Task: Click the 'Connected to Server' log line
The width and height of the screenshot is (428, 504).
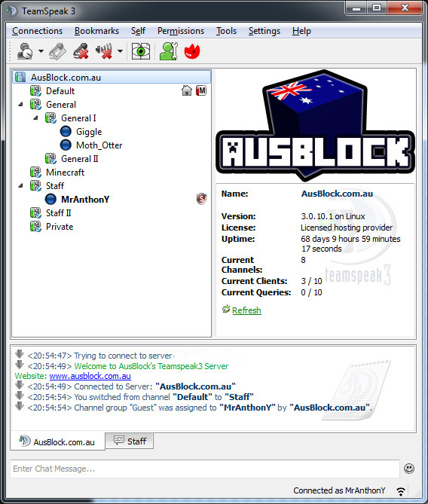Action: point(132,386)
